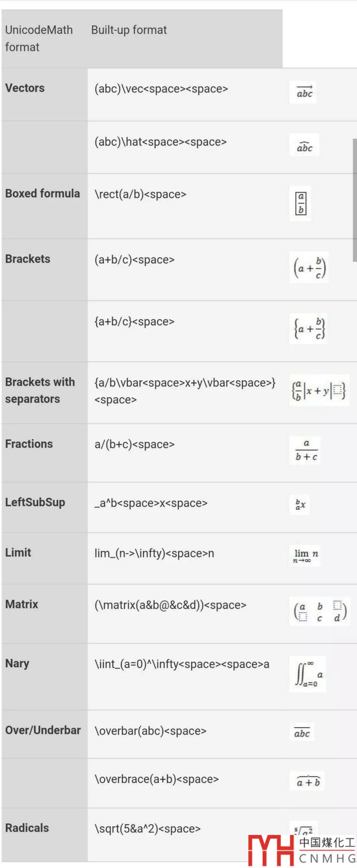The height and width of the screenshot is (868, 357).
Task: Click the left subscript-superscript x formula image
Action: 300,505
